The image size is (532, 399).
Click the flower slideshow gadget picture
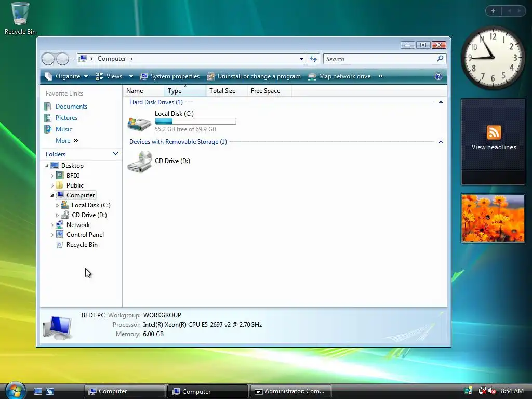coord(493,218)
